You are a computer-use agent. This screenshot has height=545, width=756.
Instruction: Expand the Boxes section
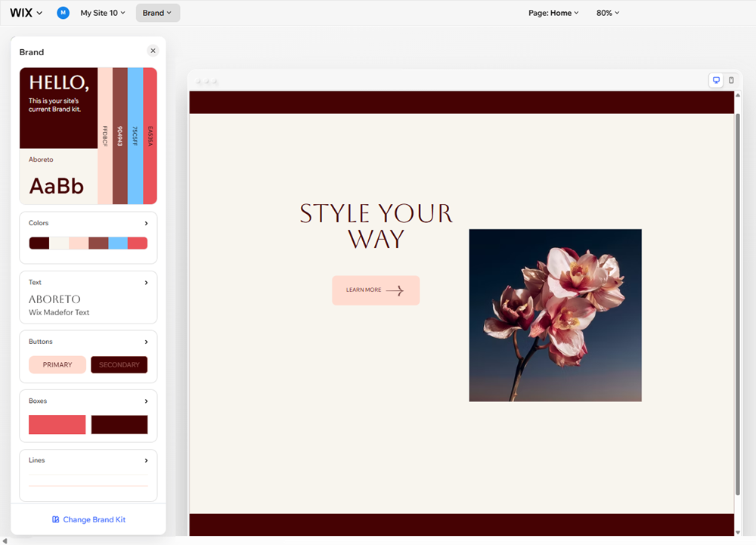tap(147, 401)
